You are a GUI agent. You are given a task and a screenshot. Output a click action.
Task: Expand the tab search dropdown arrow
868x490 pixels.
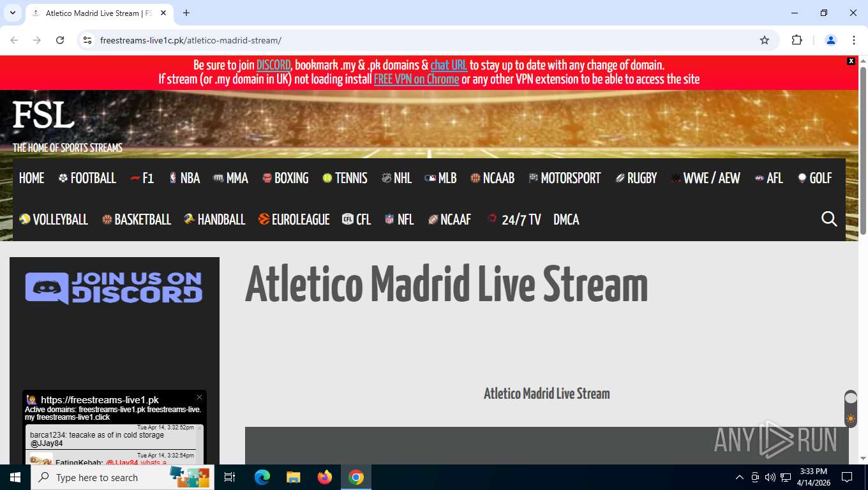pyautogui.click(x=12, y=13)
